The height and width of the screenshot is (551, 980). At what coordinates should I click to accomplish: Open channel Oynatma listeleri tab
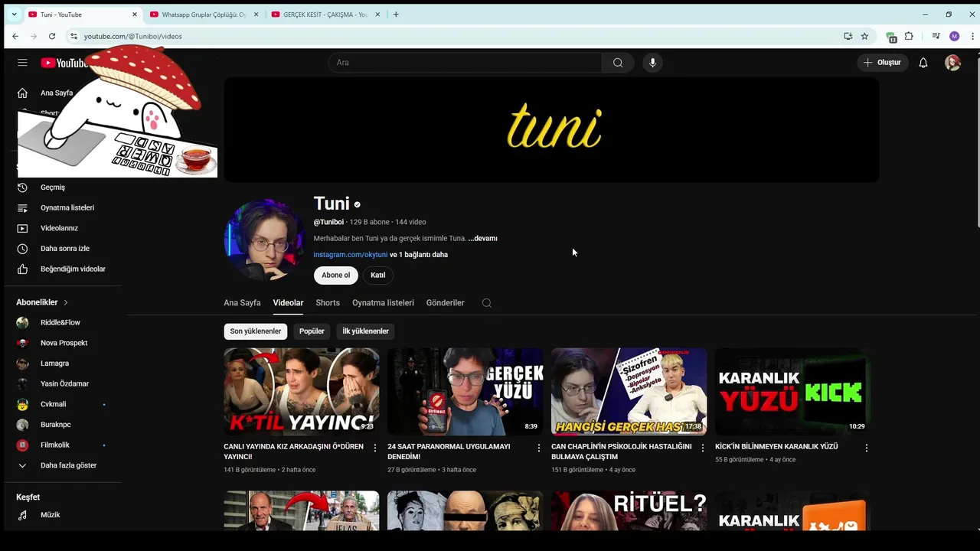point(383,303)
